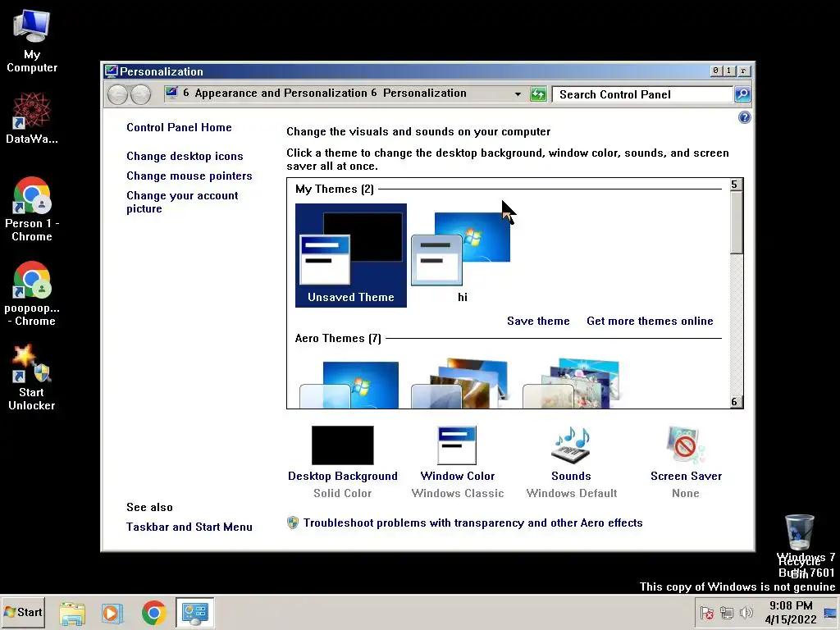Open Start Unlocker desktop shortcut

pos(32,377)
